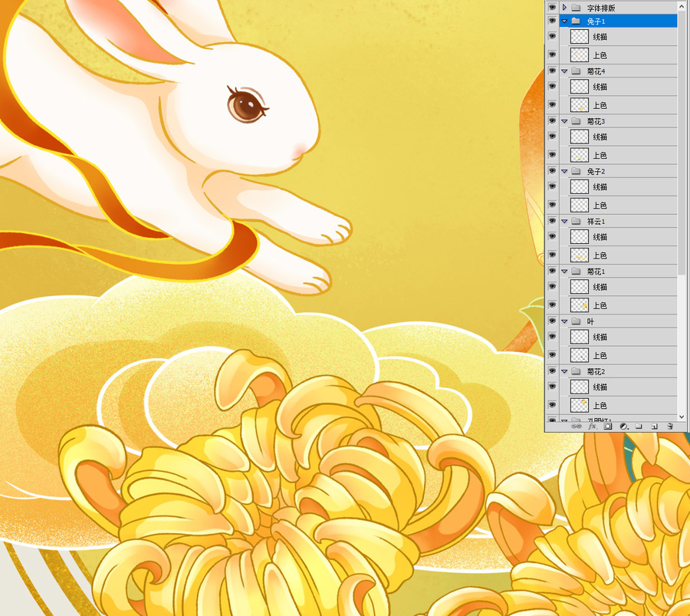Toggle visibility of 叶 group
690x616 pixels.
tap(552, 321)
